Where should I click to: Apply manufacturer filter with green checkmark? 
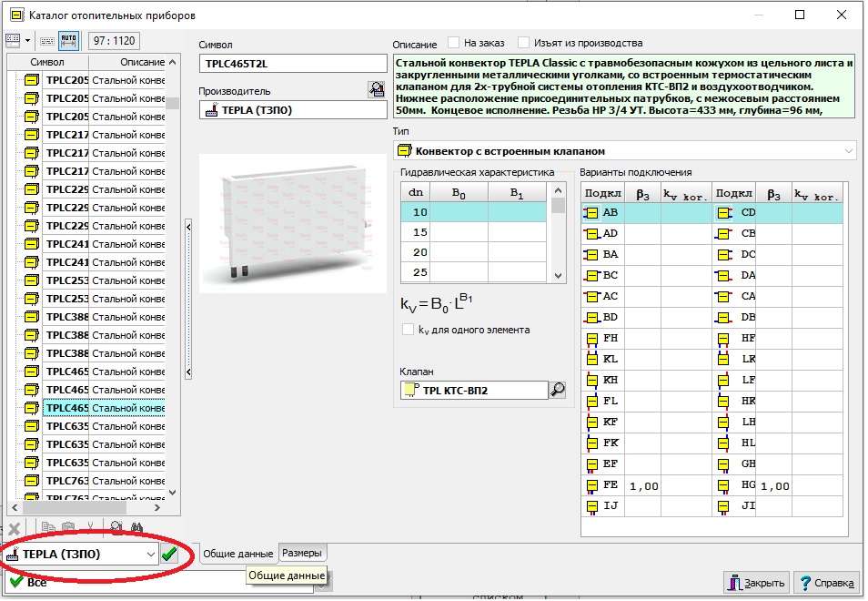click(x=169, y=554)
